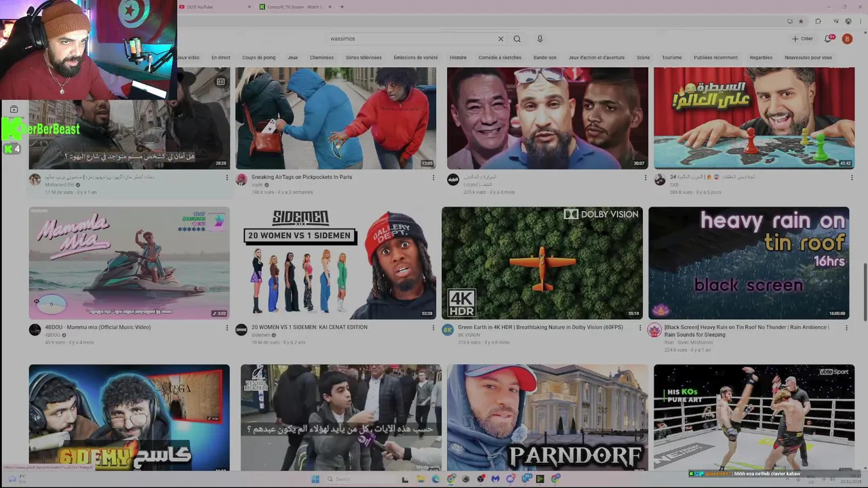
Task: Open title 20 WOMEN VS 1 SIDEMEN: KAI CENAT EDITION
Action: [x=309, y=327]
